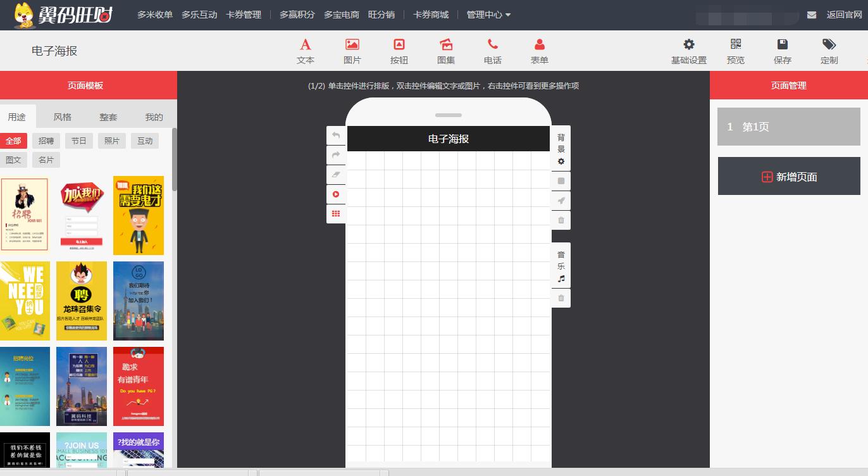Open 基础设置 gear settings
Screen dimensions: 868x476
click(689, 51)
